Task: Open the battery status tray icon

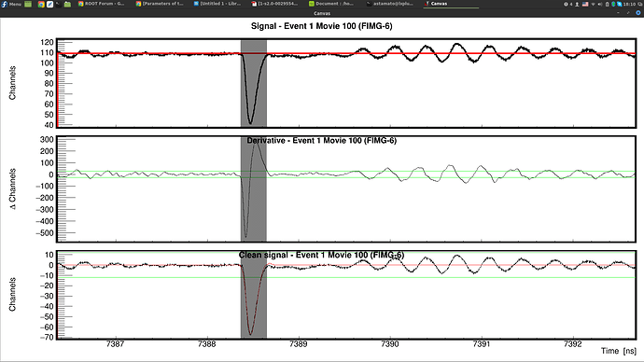Action: (607, 4)
